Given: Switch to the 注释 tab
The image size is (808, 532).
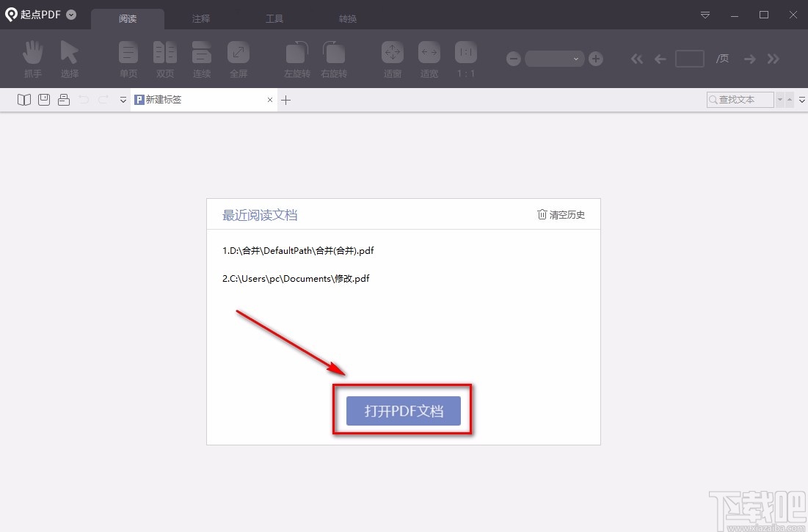Looking at the screenshot, I should coord(201,18).
